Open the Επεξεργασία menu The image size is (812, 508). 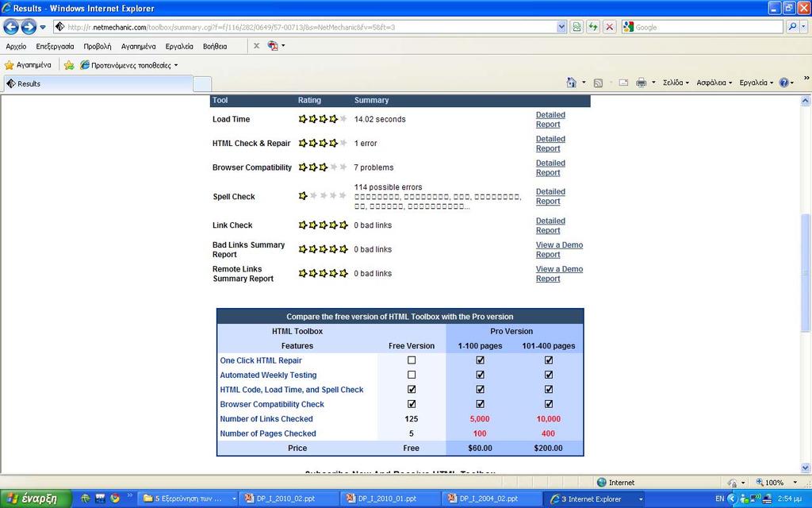(x=55, y=46)
